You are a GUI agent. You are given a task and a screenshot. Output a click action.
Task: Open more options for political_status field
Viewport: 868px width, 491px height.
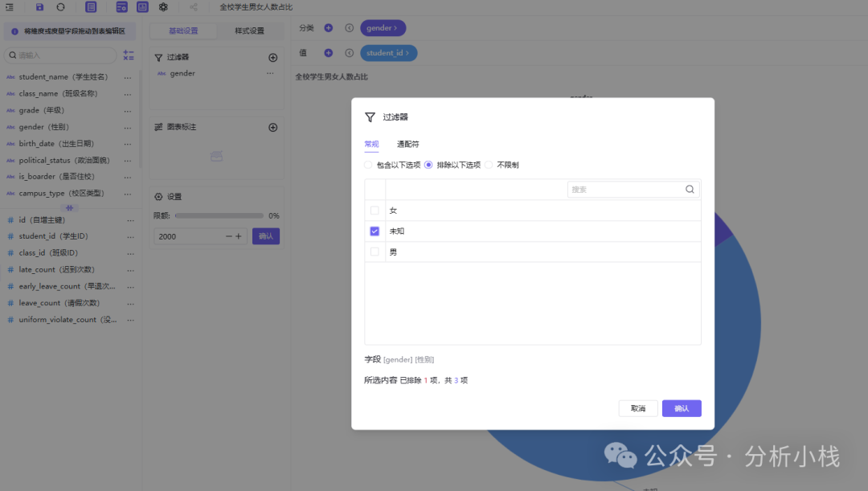(x=128, y=161)
